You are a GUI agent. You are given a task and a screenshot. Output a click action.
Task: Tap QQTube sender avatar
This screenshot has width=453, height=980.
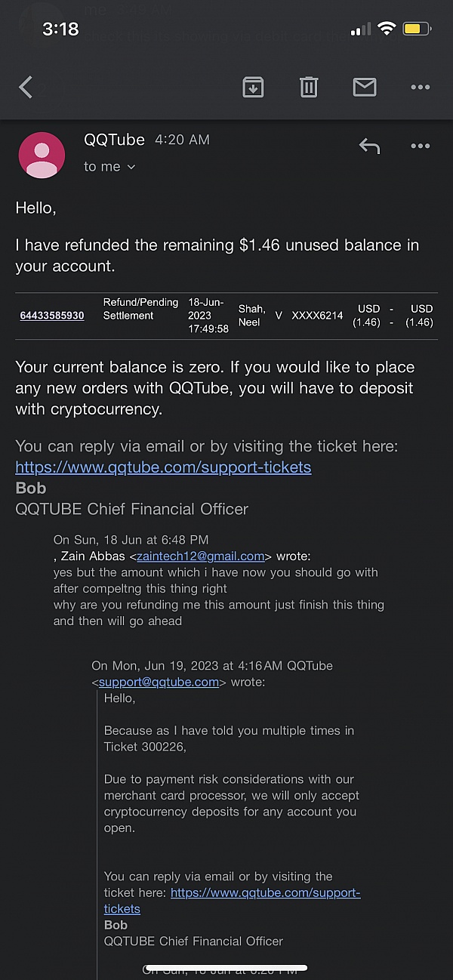tap(42, 155)
